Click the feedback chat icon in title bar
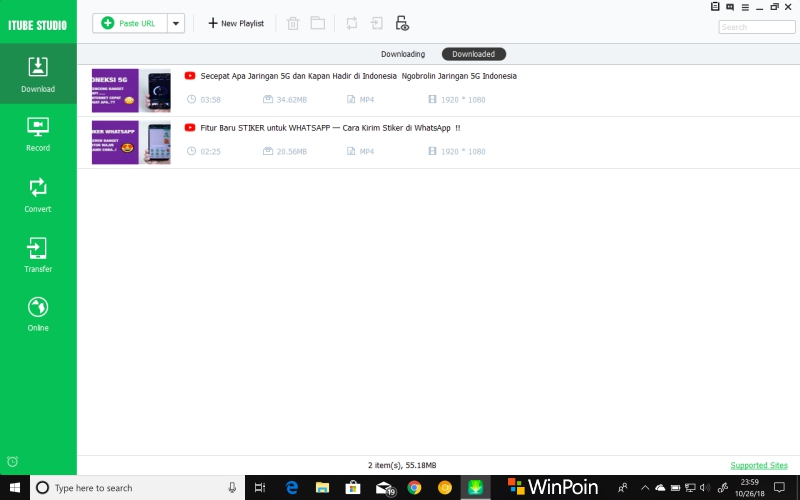The height and width of the screenshot is (500, 800). [x=730, y=7]
